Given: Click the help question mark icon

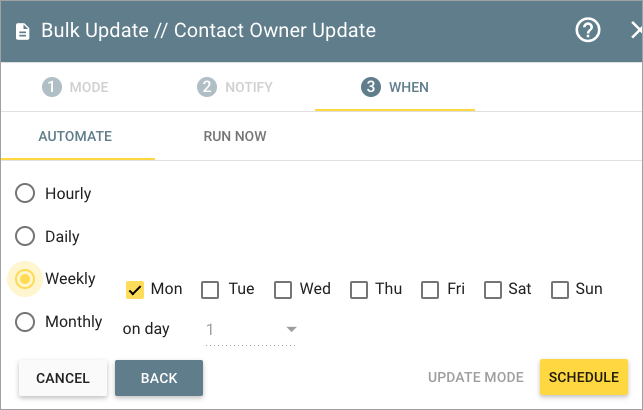Looking at the screenshot, I should 588,30.
